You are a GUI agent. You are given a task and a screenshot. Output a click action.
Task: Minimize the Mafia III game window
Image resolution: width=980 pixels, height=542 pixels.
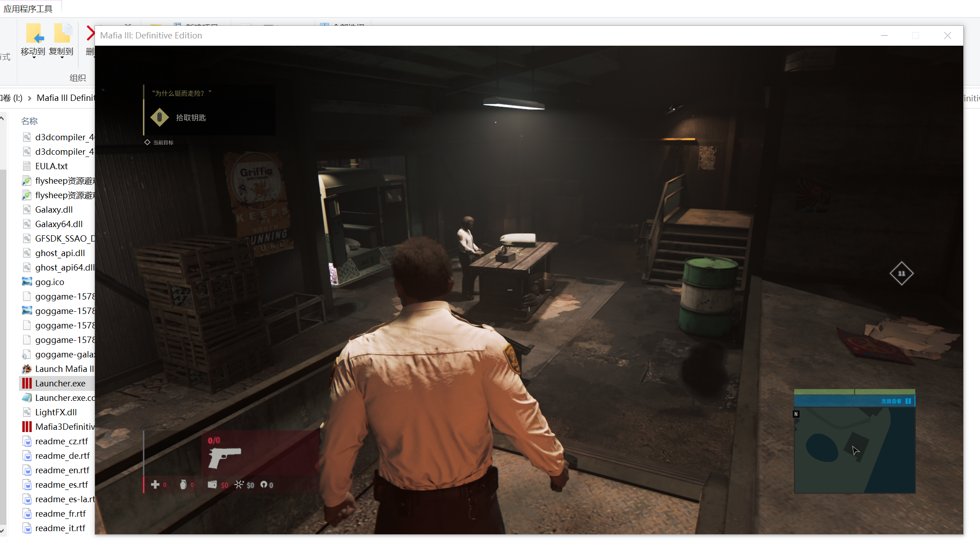click(x=884, y=35)
